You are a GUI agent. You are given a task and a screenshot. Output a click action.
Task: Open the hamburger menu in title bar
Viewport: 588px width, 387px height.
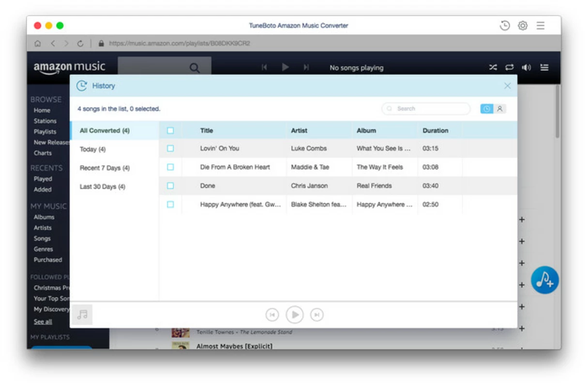click(541, 26)
